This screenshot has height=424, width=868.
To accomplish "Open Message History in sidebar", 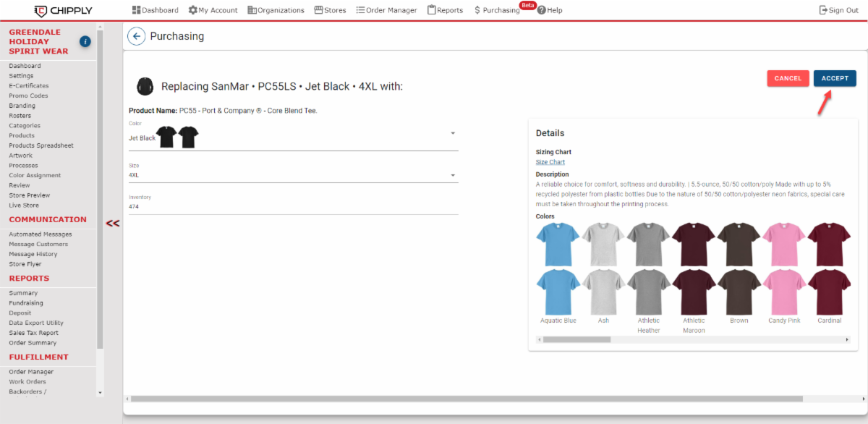I will pos(33,254).
